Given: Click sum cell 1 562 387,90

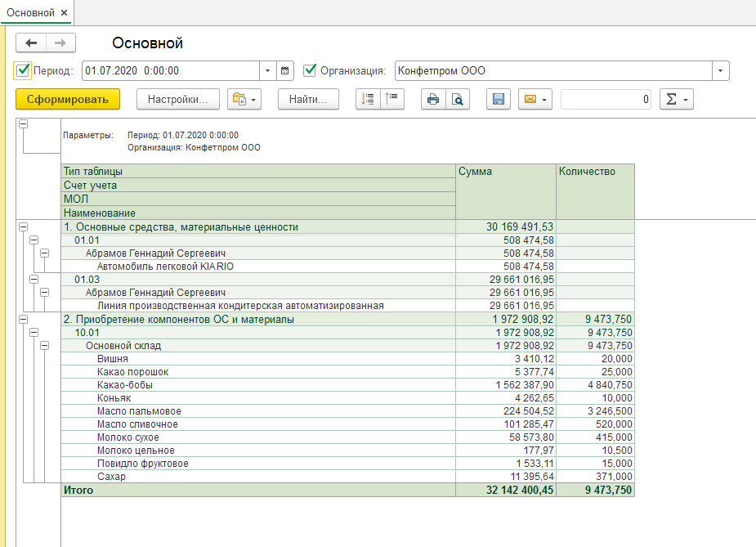Looking at the screenshot, I should [506, 385].
